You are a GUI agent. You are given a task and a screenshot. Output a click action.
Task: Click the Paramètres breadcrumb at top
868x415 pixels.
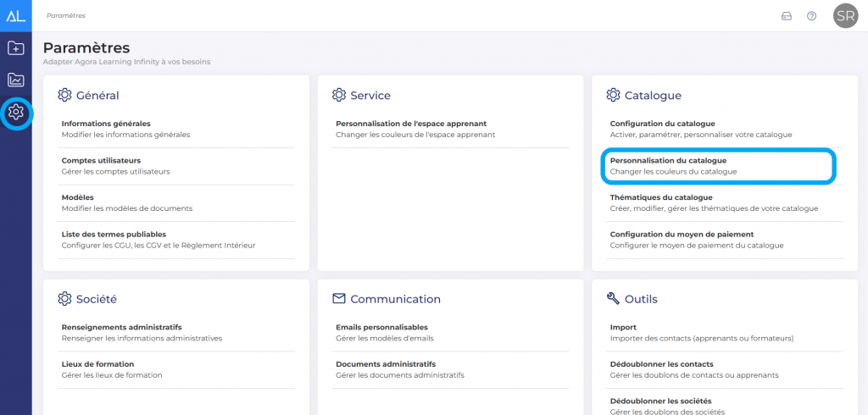pyautogui.click(x=66, y=16)
